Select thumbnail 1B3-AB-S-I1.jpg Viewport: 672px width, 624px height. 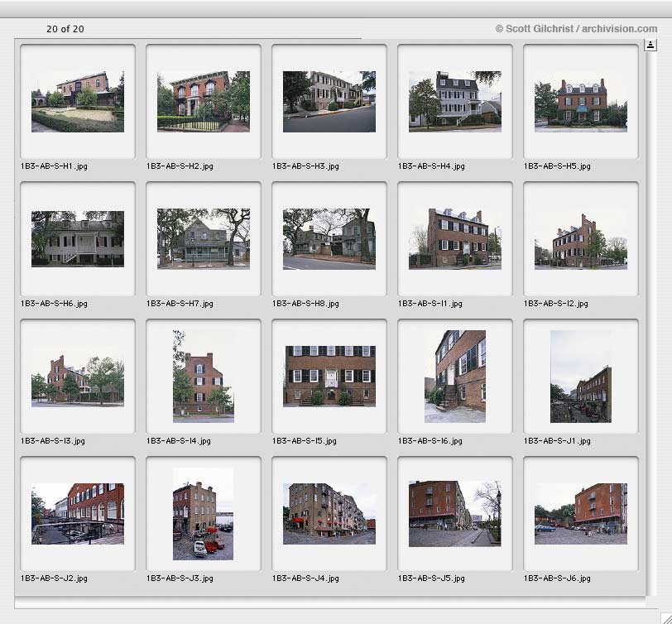coord(455,238)
